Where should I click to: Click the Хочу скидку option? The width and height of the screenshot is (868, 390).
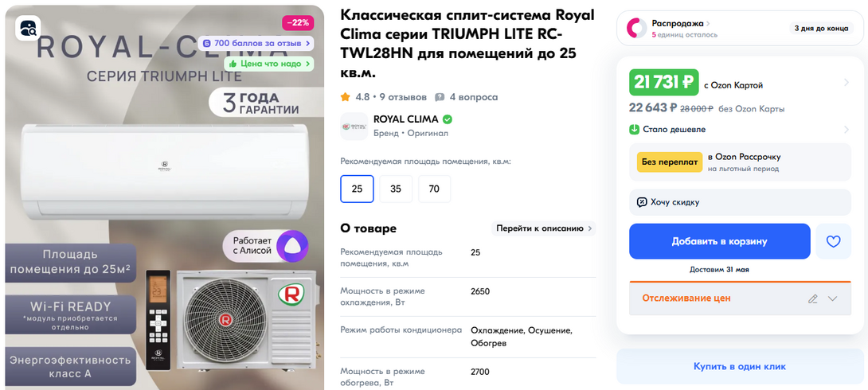click(740, 202)
